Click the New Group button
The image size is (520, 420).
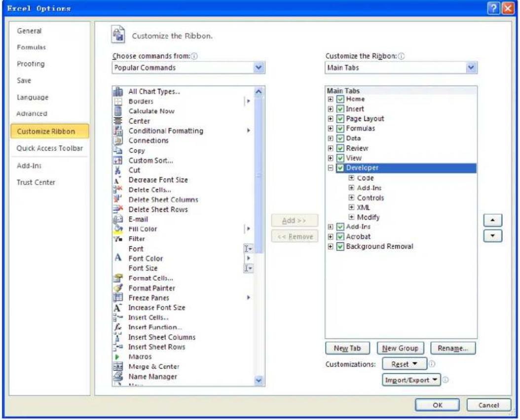pyautogui.click(x=400, y=348)
